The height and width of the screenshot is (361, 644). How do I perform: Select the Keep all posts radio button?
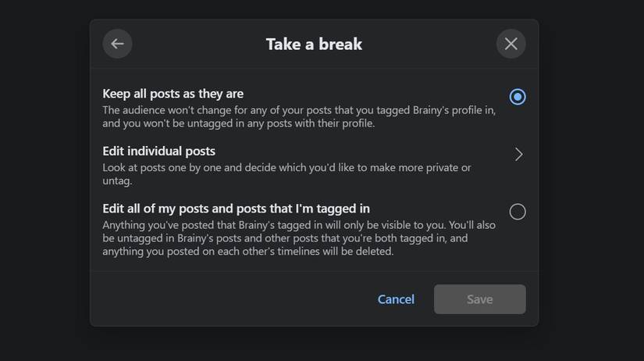pyautogui.click(x=517, y=97)
